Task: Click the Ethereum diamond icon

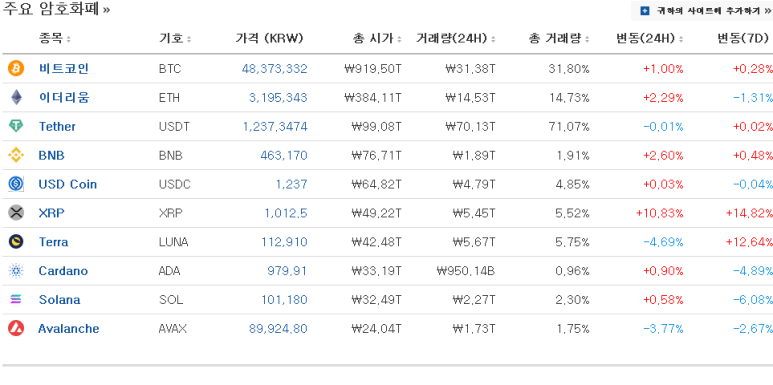Action: (16, 97)
